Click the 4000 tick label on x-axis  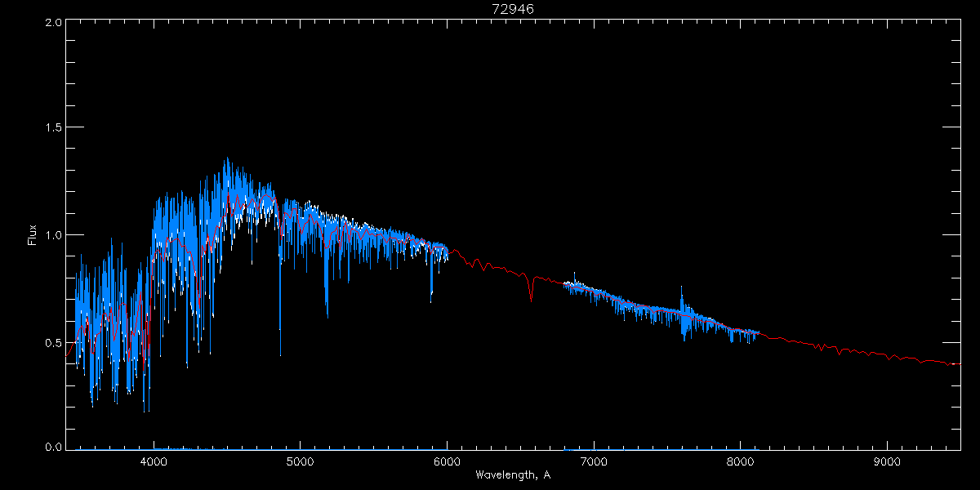[154, 460]
